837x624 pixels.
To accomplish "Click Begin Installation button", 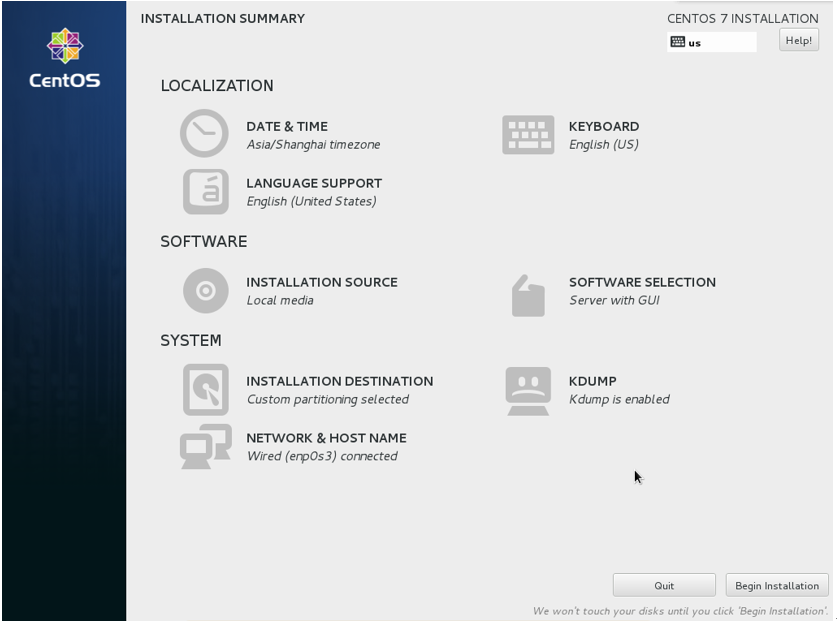I will click(777, 586).
